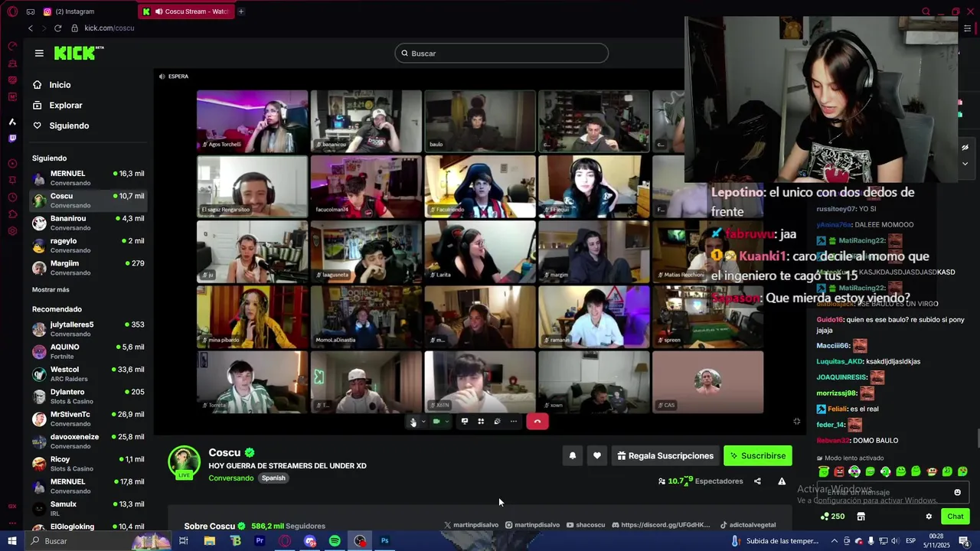Screen dimensions: 980x551
Task: Share the stream via share icon
Action: click(757, 481)
